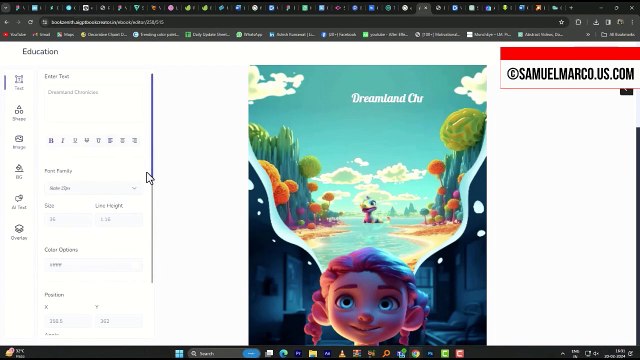This screenshot has height=360, width=640.
Task: Open Google Chrome from taskbar
Action: 416,353
